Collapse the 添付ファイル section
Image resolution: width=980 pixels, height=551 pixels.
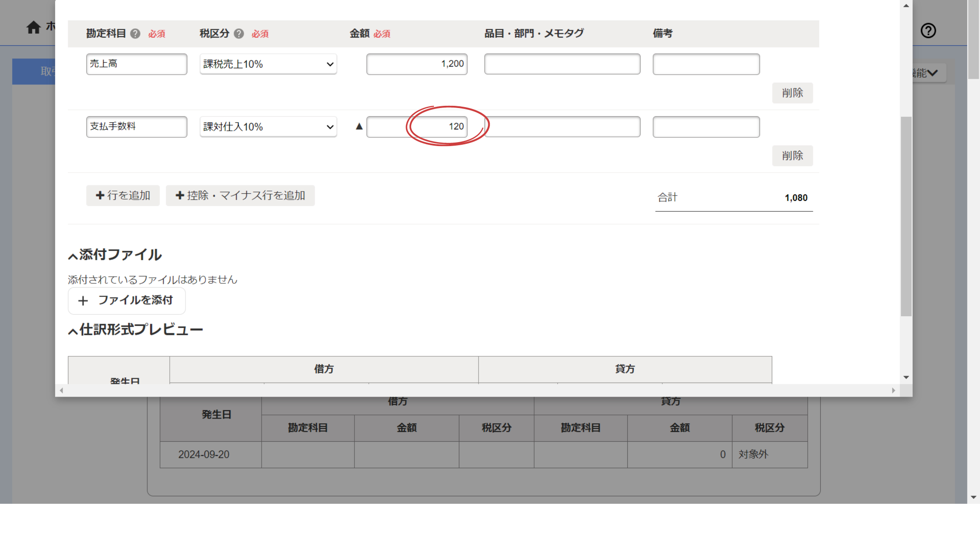[x=73, y=256]
